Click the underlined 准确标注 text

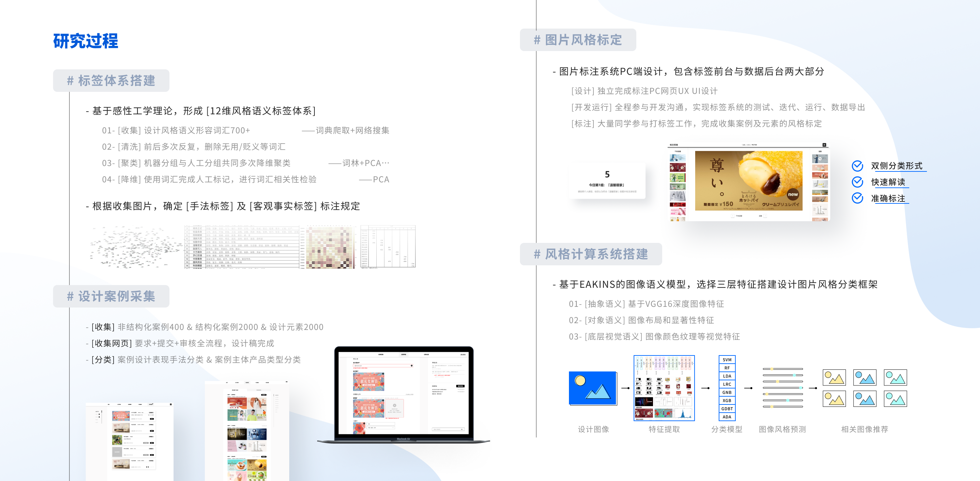888,198
